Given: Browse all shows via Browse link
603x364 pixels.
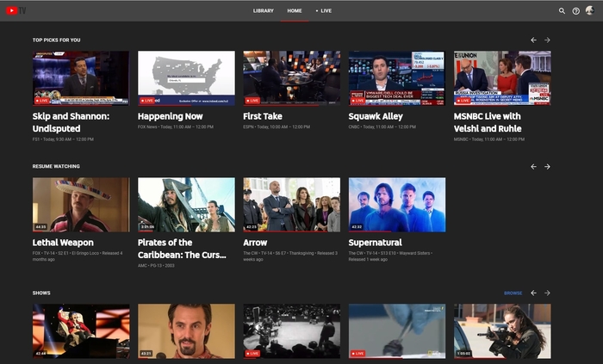Looking at the screenshot, I should point(513,293).
